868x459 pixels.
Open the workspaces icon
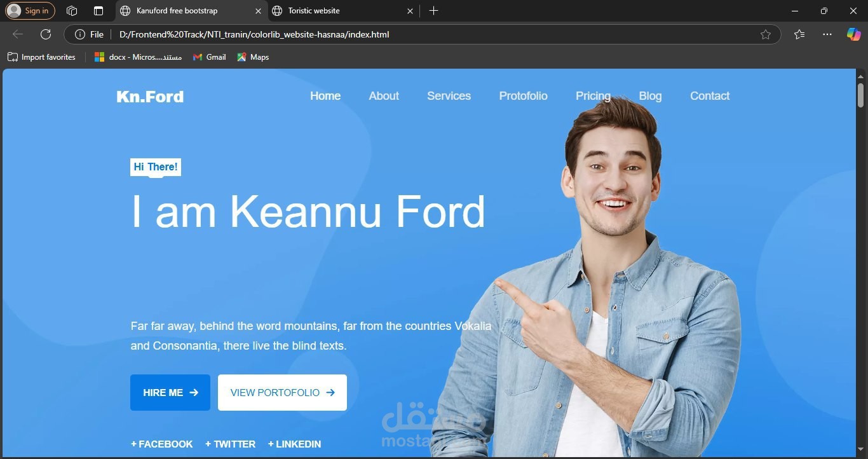72,11
